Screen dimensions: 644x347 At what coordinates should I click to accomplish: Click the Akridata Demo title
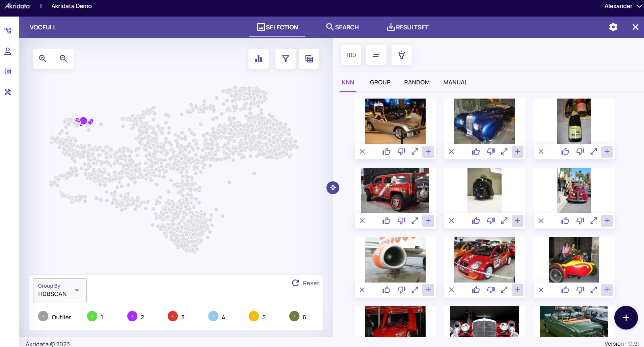tap(72, 6)
